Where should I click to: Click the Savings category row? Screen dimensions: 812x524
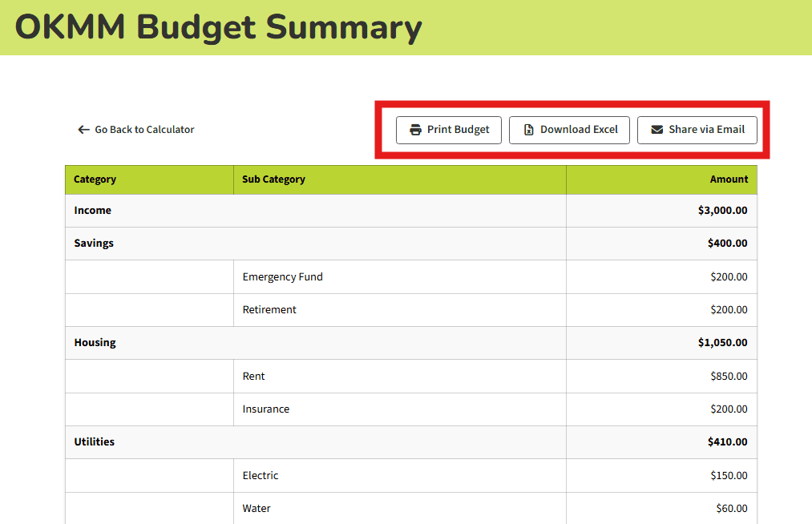point(94,243)
